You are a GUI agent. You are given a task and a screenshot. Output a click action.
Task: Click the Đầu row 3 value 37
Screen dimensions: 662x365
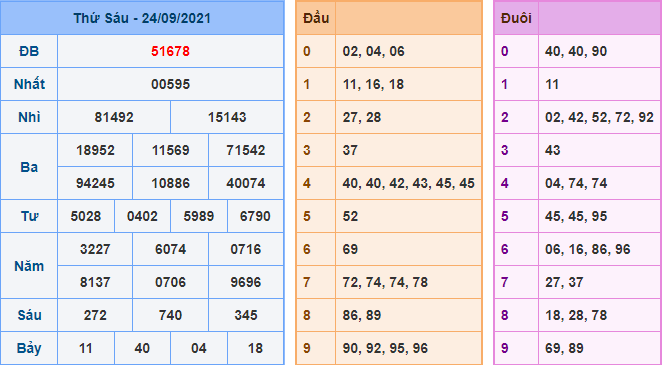coord(350,150)
